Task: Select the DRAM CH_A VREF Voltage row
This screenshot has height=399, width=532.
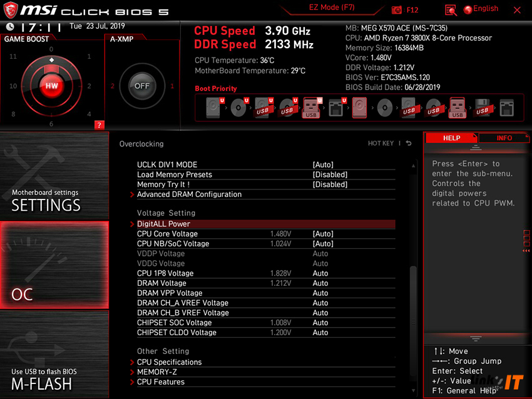Action: click(266, 303)
